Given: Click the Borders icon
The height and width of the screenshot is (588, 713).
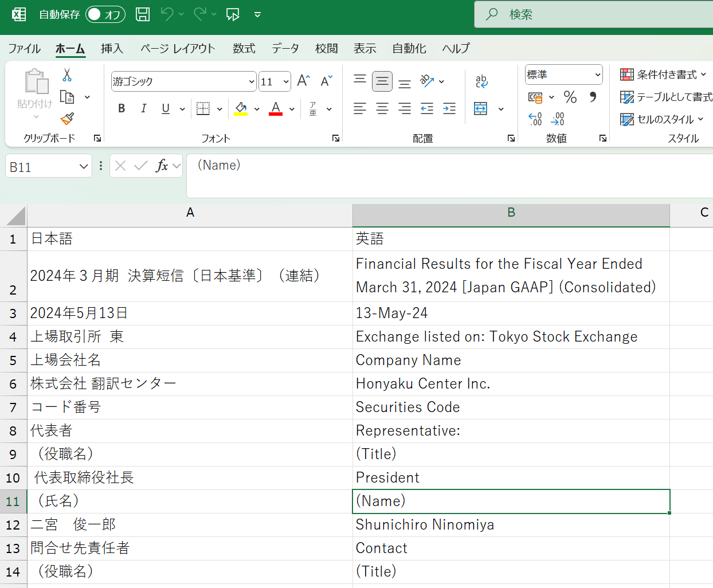Looking at the screenshot, I should pos(203,108).
